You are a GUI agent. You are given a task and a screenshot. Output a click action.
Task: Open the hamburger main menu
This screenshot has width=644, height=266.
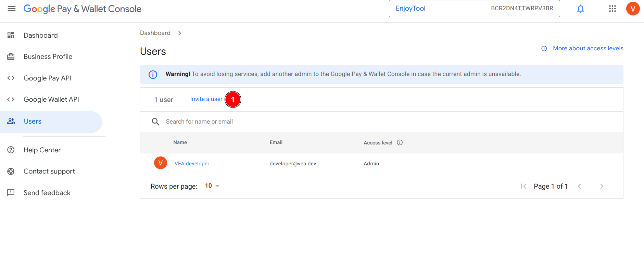[x=12, y=9]
